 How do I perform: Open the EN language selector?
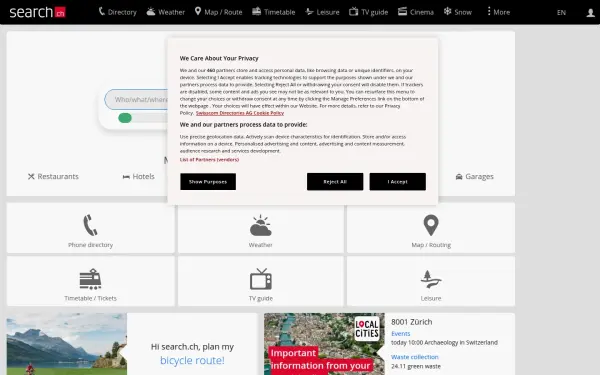[561, 13]
